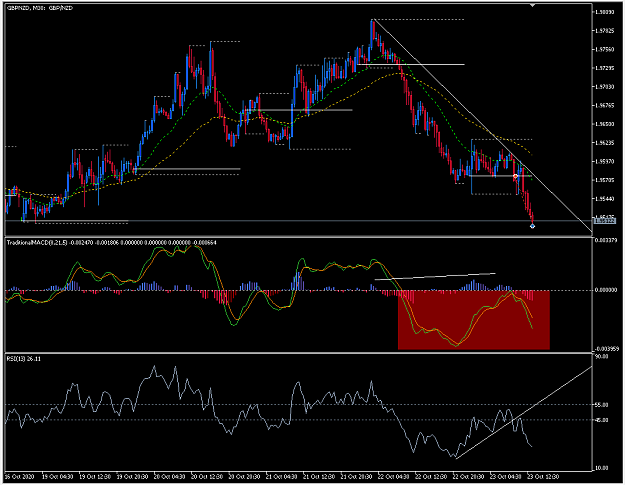Click the 0.000000 MACD zero level label

(x=606, y=290)
